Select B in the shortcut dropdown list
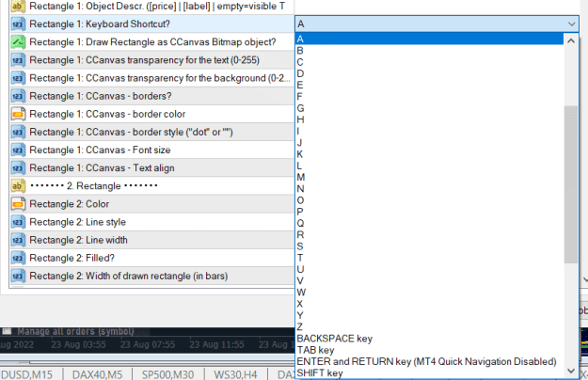This screenshot has height=380, width=588. [x=429, y=51]
